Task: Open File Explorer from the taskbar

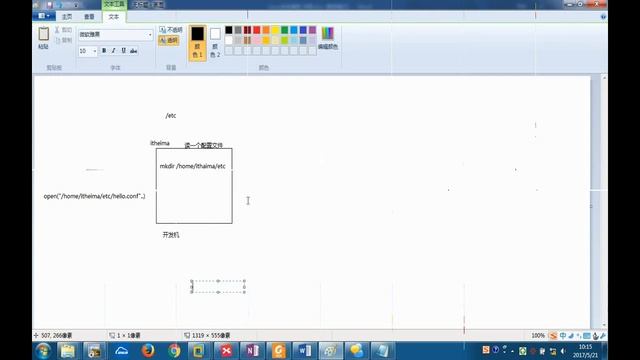Action: (68, 351)
